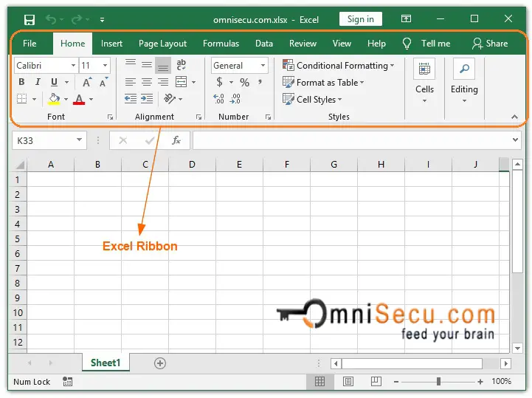Click the Share button
532x398 pixels.
(490, 44)
